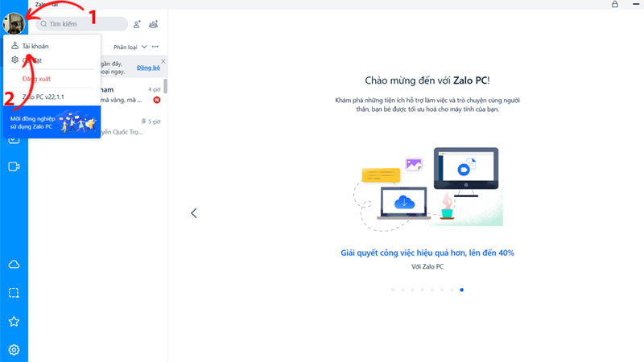Go to previous welcome slide arrow
644x362 pixels.
point(194,213)
